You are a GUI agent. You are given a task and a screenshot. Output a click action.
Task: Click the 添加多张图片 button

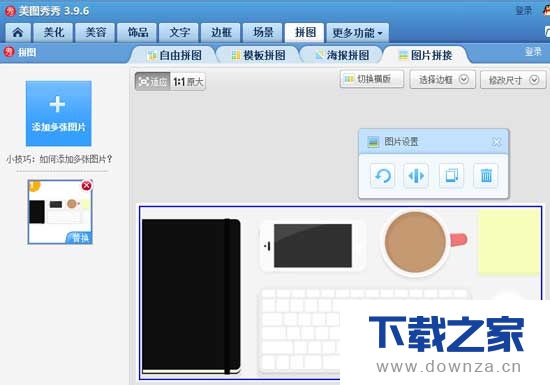59,113
